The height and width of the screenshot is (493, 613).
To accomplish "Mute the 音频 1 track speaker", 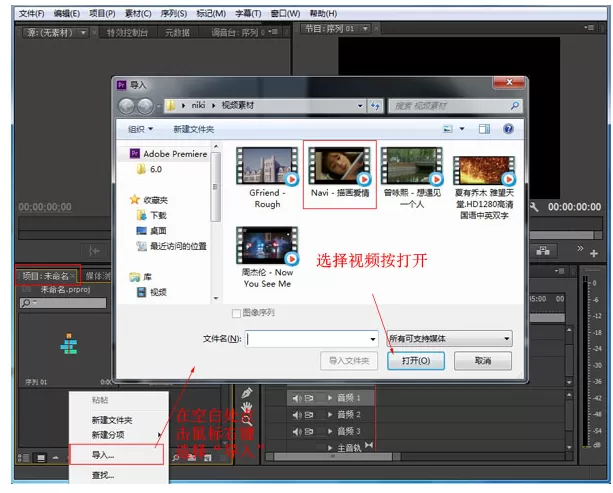I will [296, 398].
